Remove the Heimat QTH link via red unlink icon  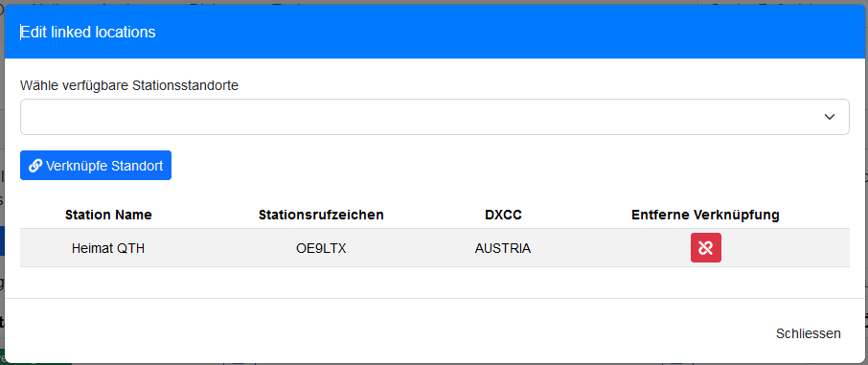[x=706, y=247]
